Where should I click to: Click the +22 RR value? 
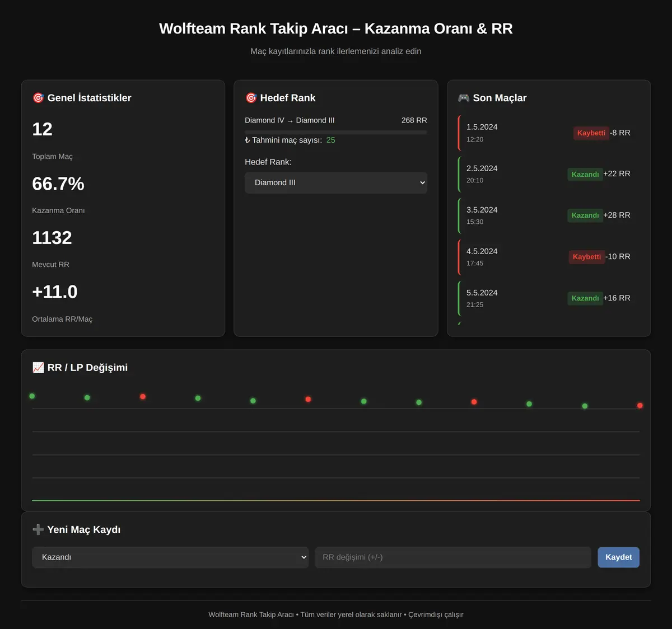tap(617, 174)
